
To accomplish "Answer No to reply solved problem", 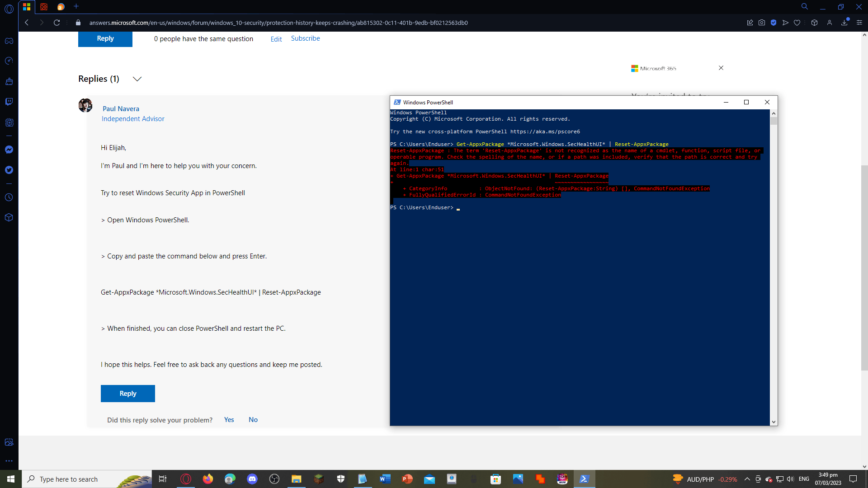I will tap(253, 420).
